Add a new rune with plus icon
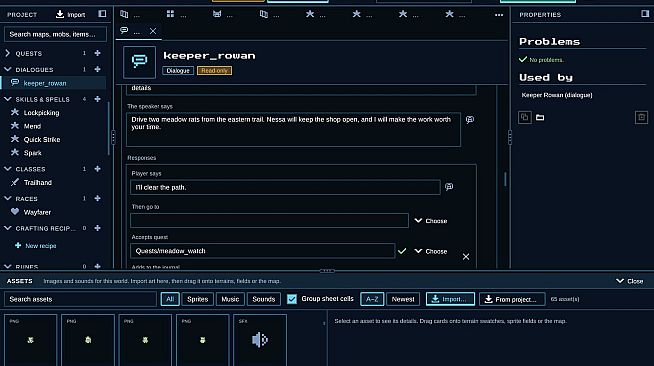 click(x=97, y=266)
